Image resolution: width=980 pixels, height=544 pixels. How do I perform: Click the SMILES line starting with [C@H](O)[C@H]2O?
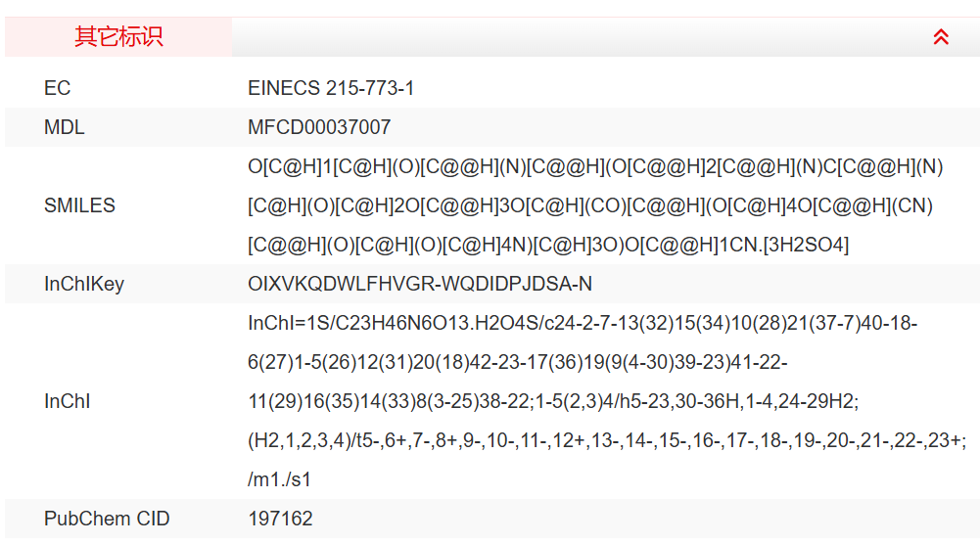(x=590, y=206)
